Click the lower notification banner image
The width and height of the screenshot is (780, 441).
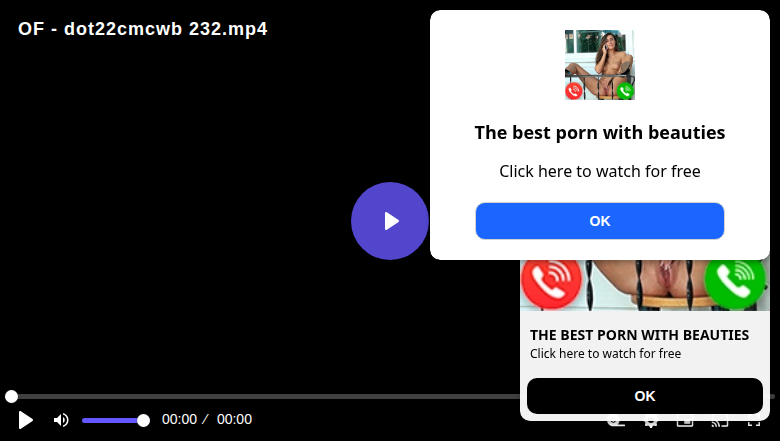pos(645,285)
